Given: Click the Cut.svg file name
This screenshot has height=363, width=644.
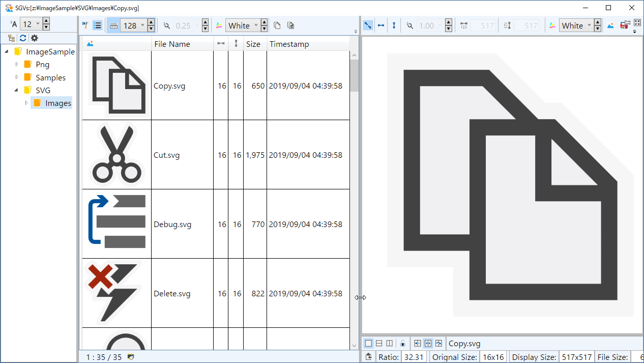Looking at the screenshot, I should 166,155.
